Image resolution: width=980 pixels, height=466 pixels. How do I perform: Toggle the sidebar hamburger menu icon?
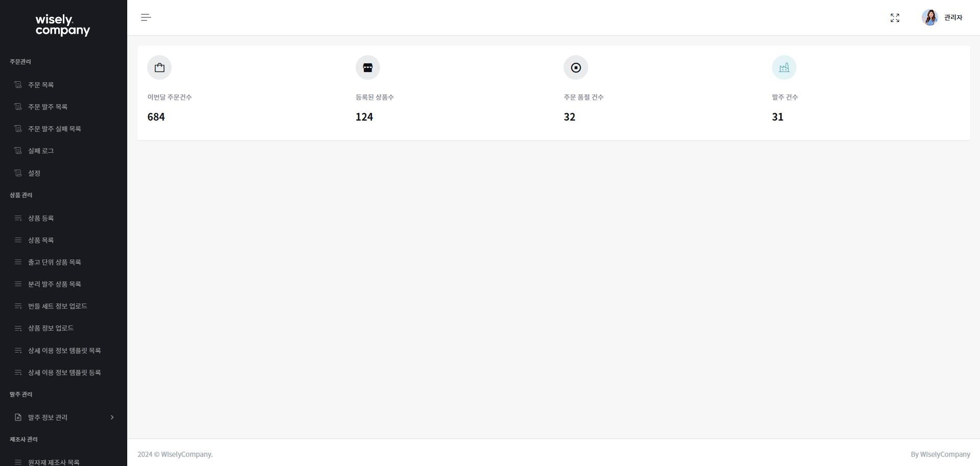146,18
